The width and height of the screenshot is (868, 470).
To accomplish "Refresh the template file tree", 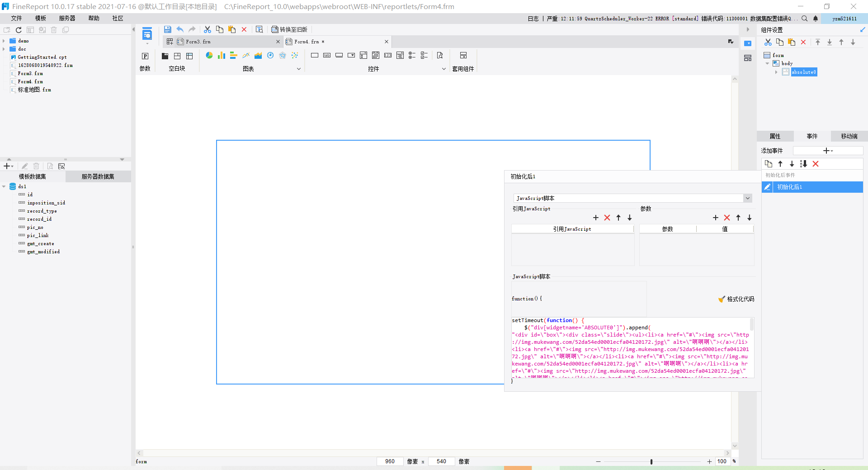I will tap(19, 30).
